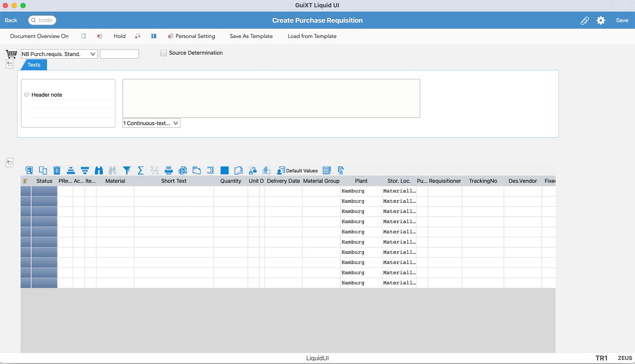Click the Load from Template button

[x=312, y=36]
